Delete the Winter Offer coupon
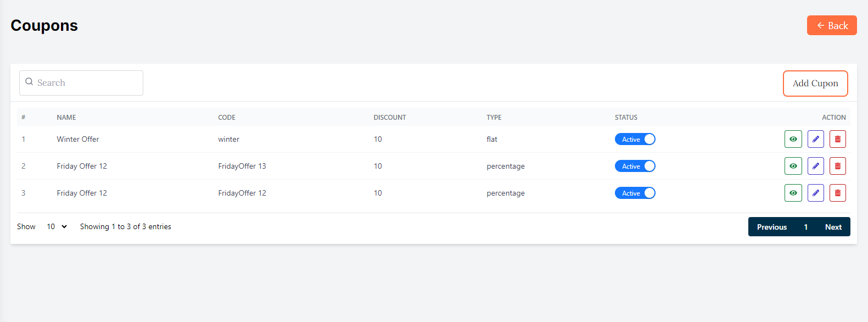This screenshot has width=868, height=322. 837,139
